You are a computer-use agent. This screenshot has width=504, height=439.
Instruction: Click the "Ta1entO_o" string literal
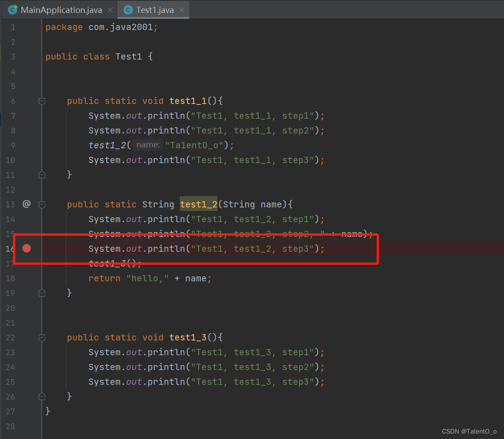194,146
